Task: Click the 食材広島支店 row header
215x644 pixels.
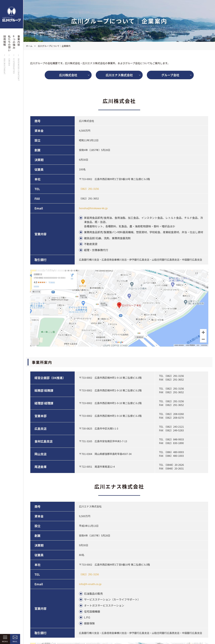Action: [53, 442]
